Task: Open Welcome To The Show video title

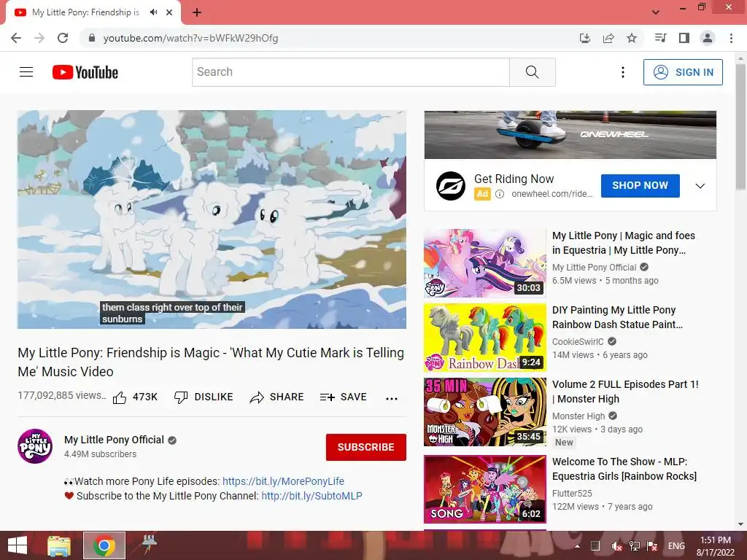Action: tap(624, 469)
